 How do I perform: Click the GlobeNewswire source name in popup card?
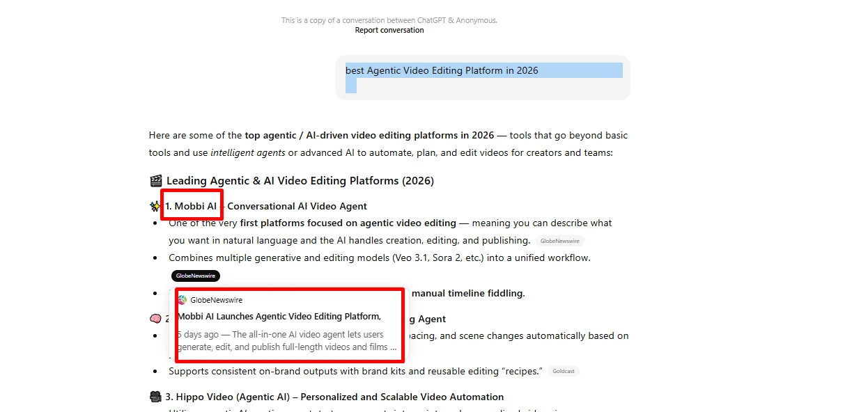[x=216, y=300]
